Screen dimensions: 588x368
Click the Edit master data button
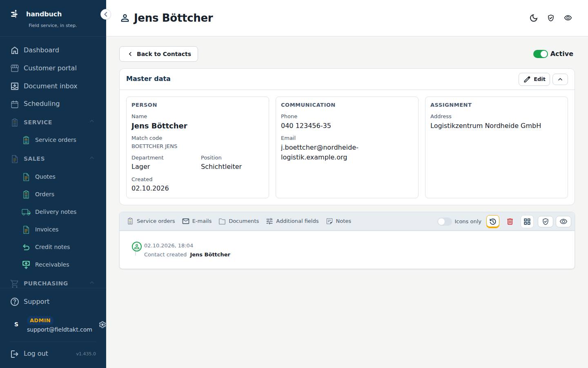(534, 79)
